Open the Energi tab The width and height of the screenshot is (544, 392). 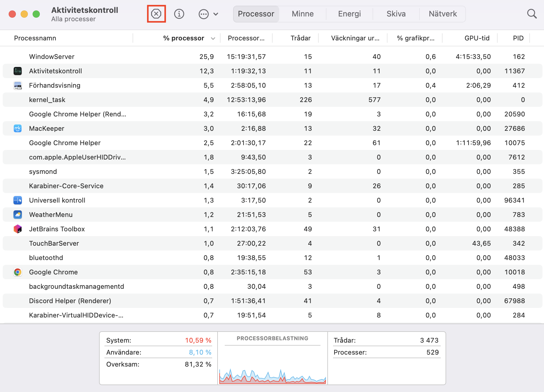(x=349, y=14)
